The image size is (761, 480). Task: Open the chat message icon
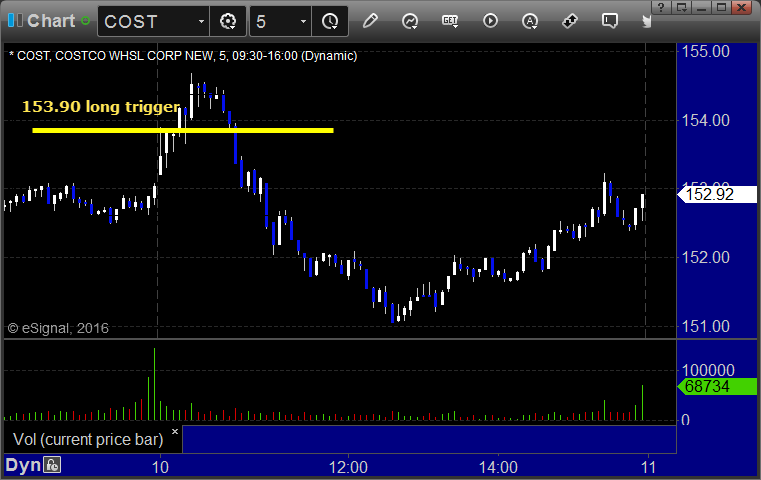pyautogui.click(x=610, y=21)
